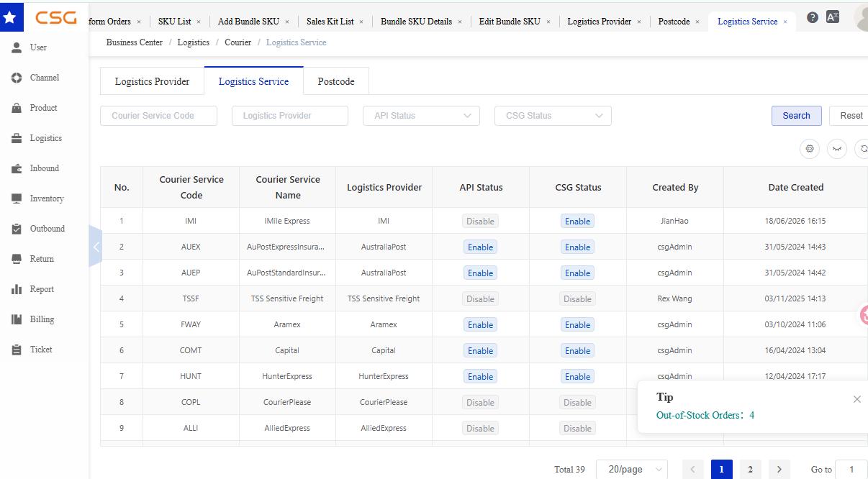The height and width of the screenshot is (479, 868).
Task: Select the Logistics Service sub-tab
Action: click(x=253, y=81)
